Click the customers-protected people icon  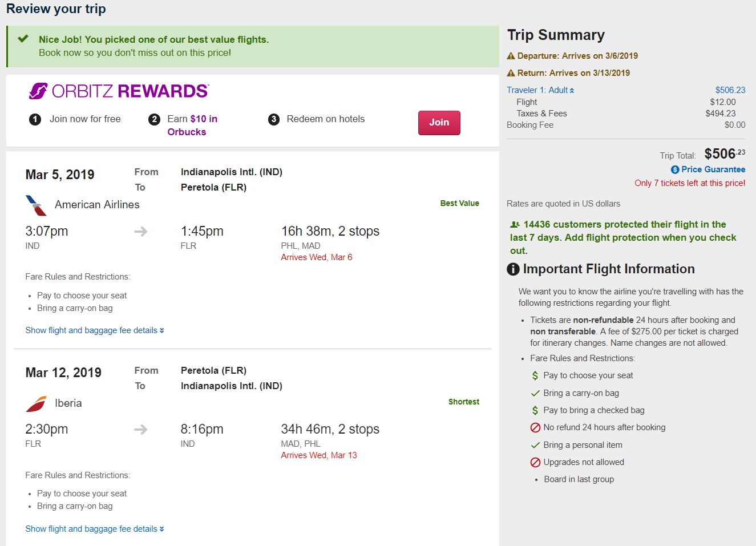point(515,225)
